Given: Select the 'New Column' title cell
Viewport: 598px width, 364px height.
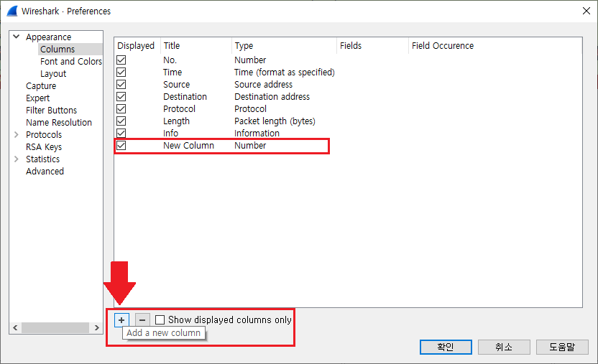Looking at the screenshot, I should (x=188, y=146).
